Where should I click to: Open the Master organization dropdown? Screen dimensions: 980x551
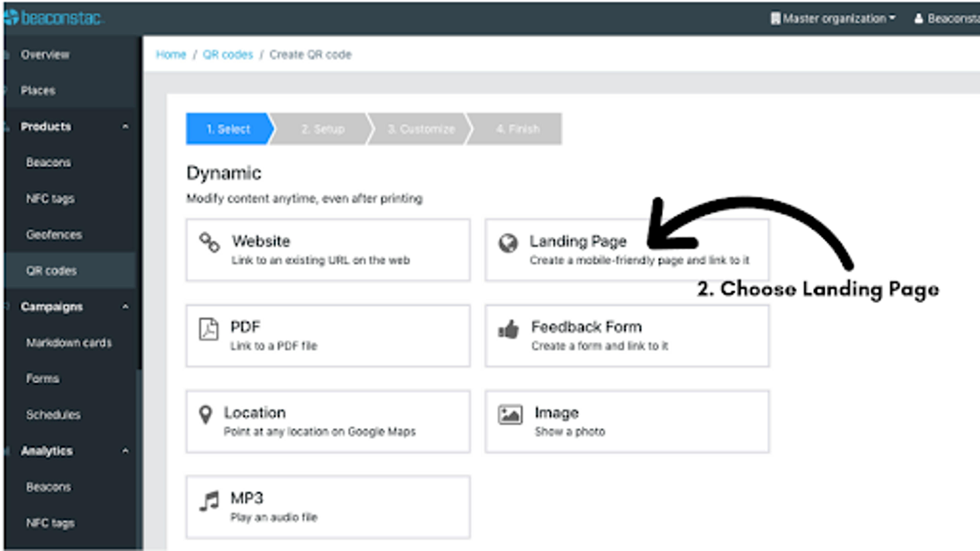pyautogui.click(x=833, y=18)
